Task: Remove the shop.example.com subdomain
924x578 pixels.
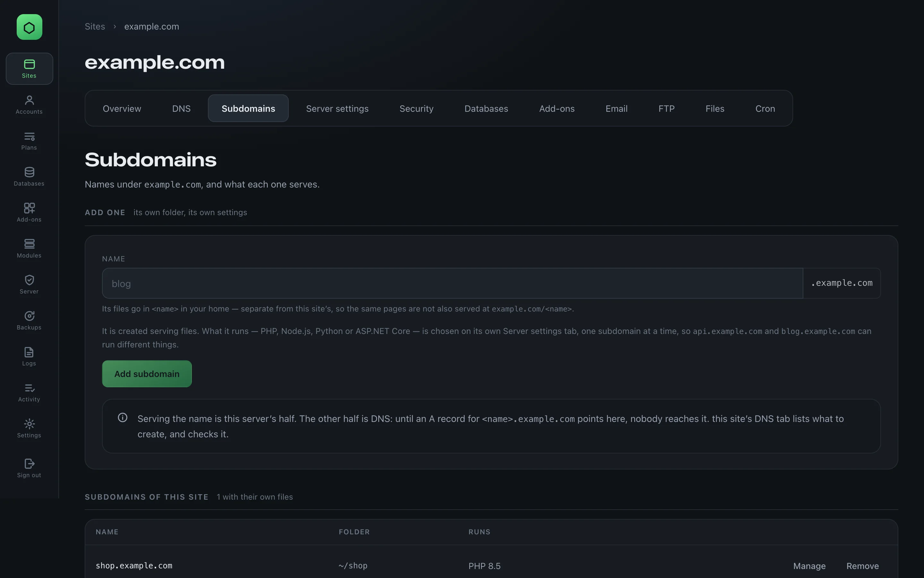Action: pyautogui.click(x=862, y=566)
